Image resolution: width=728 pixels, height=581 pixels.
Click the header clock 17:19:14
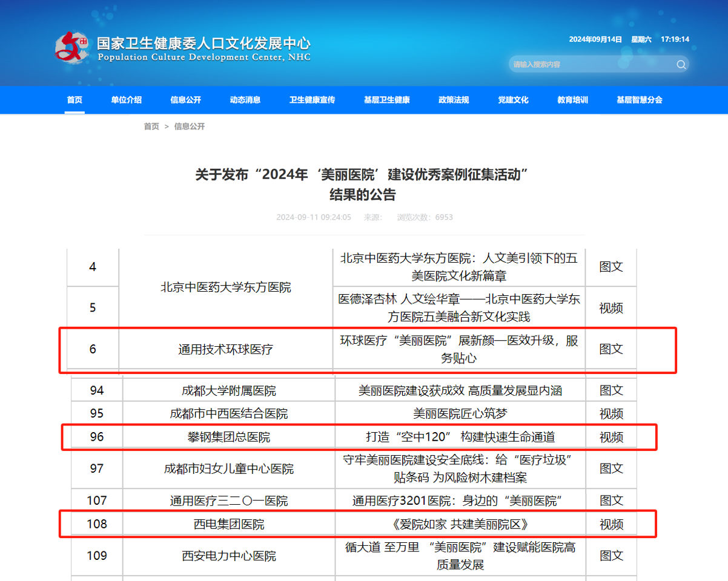(675, 39)
